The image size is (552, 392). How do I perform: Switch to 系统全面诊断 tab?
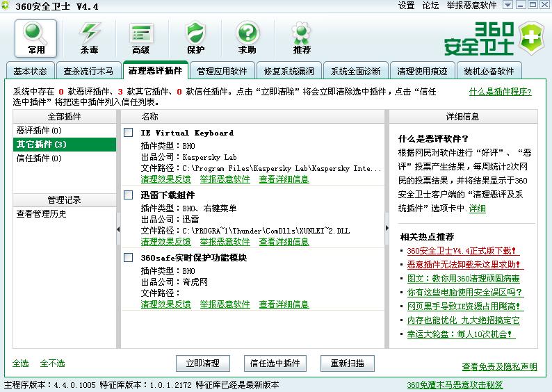[x=355, y=71]
